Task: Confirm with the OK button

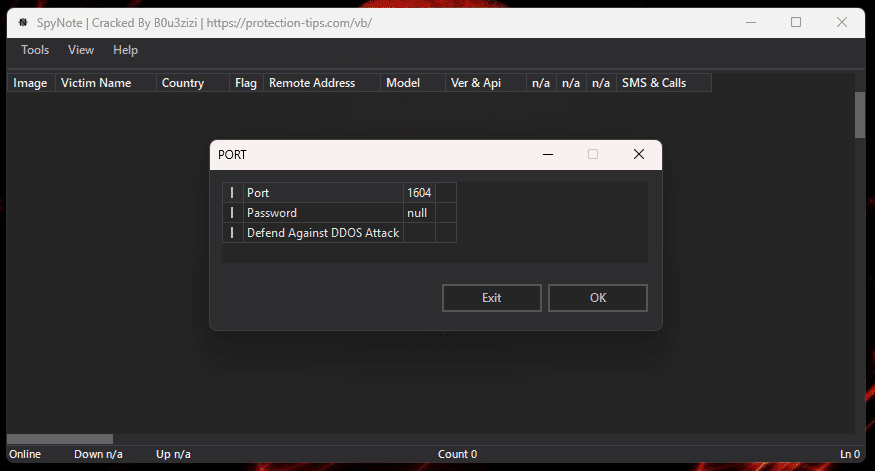Action: click(x=598, y=298)
